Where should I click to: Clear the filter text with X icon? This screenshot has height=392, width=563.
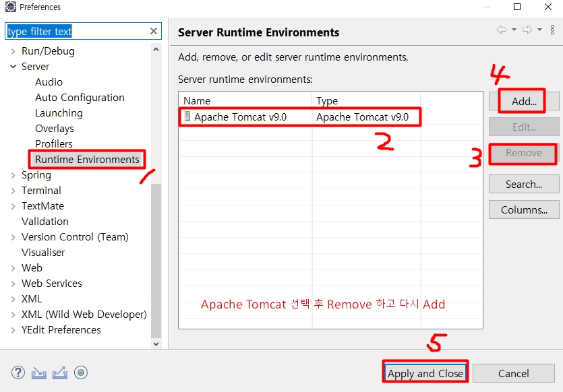[154, 31]
